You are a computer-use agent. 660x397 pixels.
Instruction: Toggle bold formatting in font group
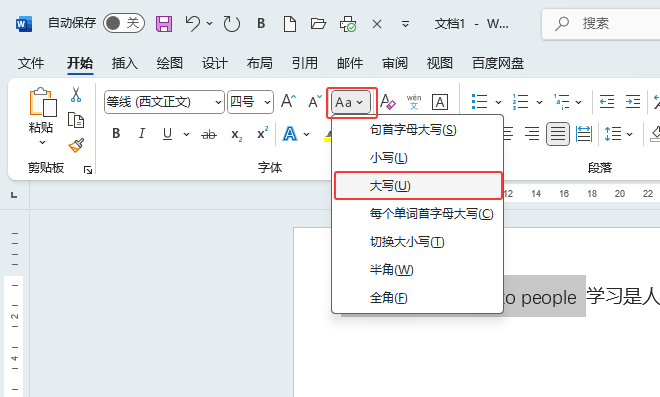(117, 134)
